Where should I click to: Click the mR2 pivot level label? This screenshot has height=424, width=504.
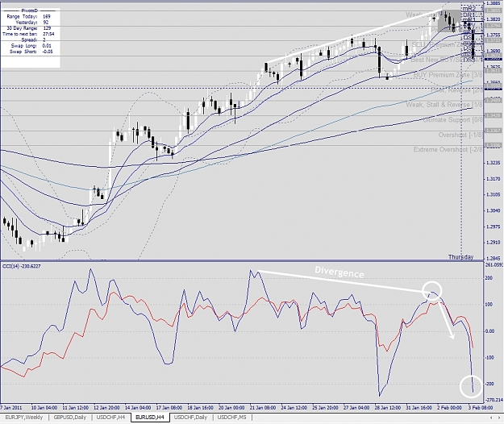pos(469,9)
